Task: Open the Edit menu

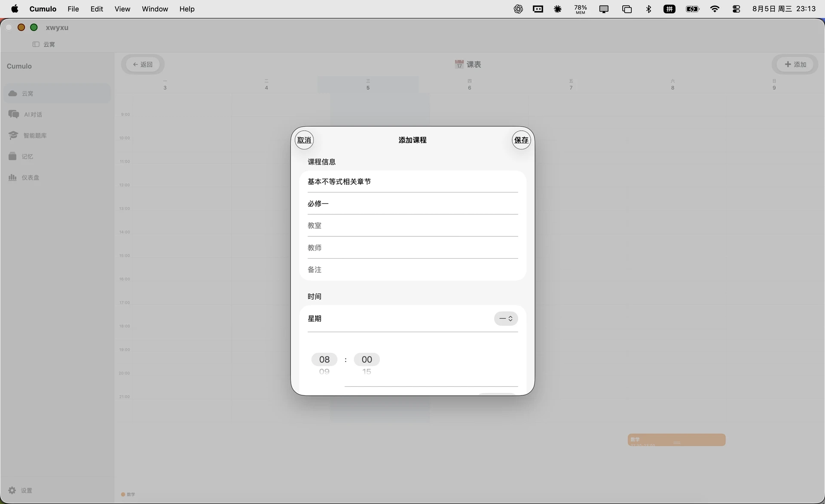Action: click(97, 9)
